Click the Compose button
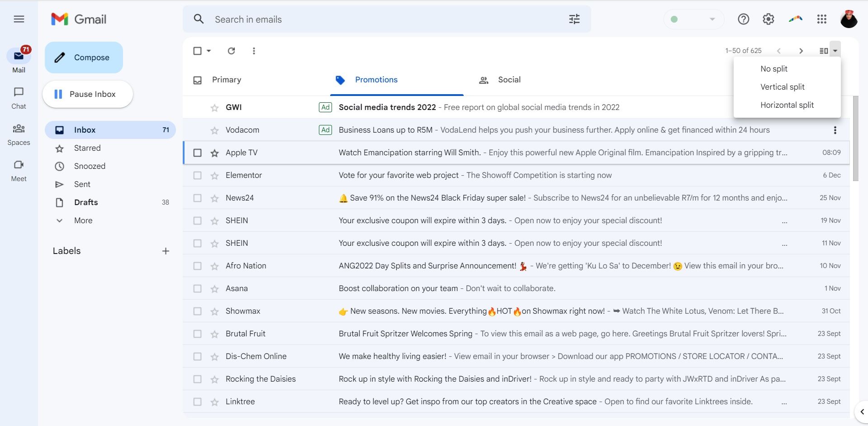The width and height of the screenshot is (868, 426). [x=83, y=57]
